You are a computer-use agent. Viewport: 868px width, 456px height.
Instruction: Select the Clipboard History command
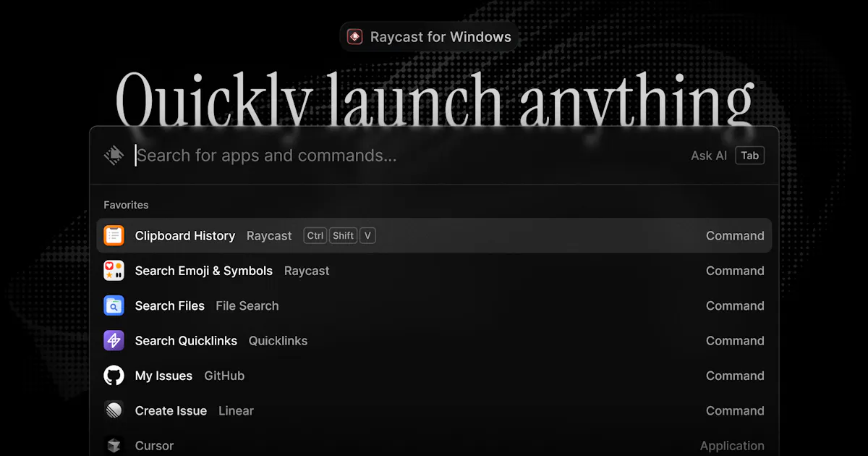click(x=434, y=236)
